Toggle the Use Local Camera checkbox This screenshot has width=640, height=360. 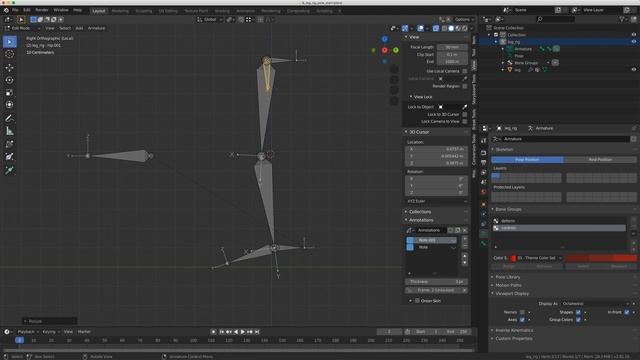click(x=464, y=71)
